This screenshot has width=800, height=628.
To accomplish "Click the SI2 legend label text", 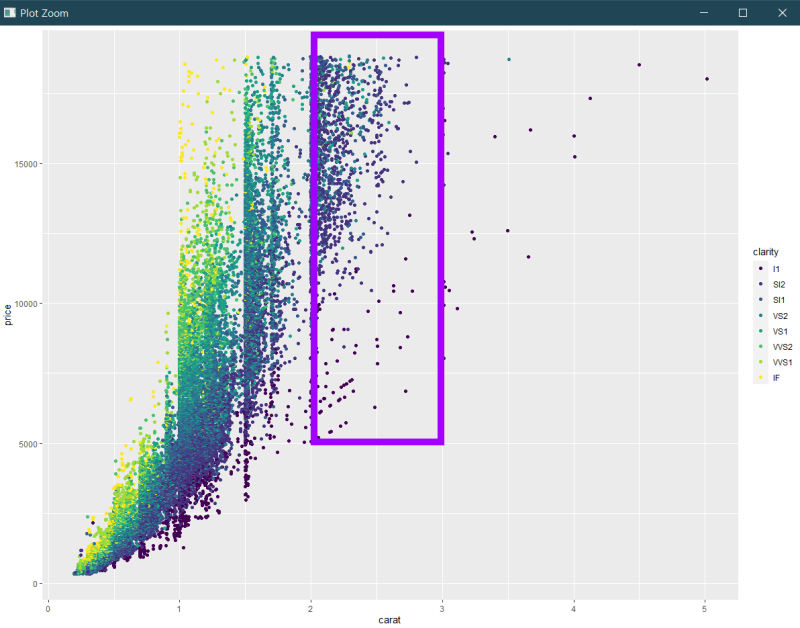I will point(777,284).
